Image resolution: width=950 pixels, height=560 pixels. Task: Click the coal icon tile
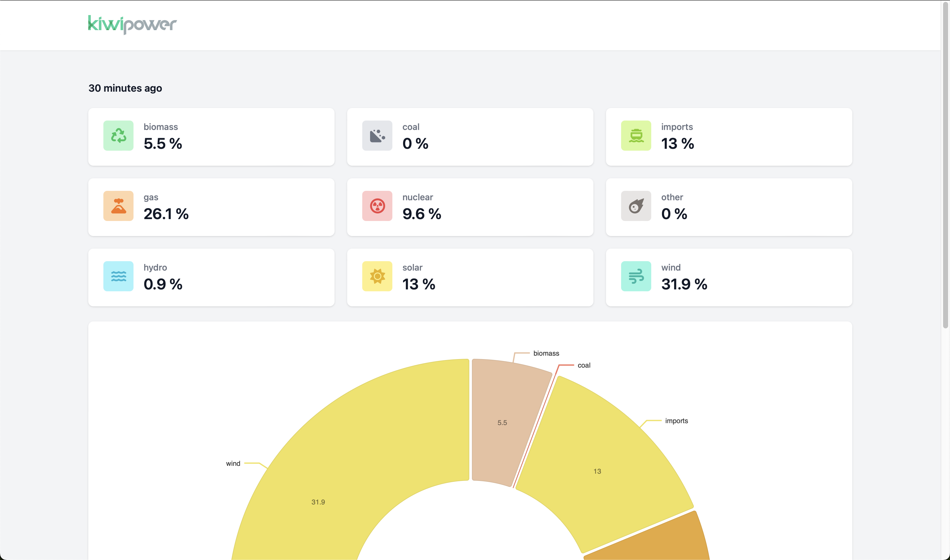(x=377, y=136)
